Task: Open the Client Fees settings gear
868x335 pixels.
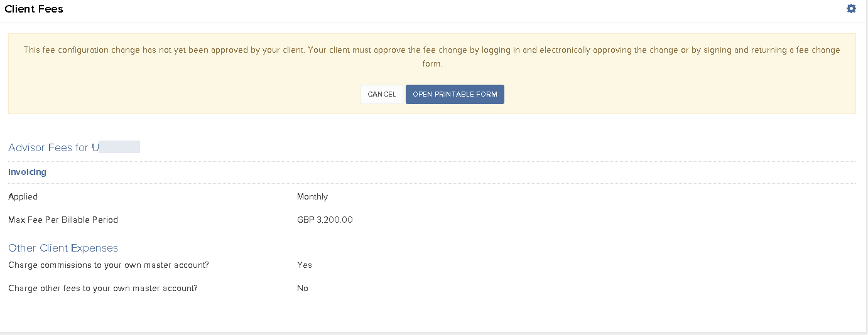Action: click(851, 9)
